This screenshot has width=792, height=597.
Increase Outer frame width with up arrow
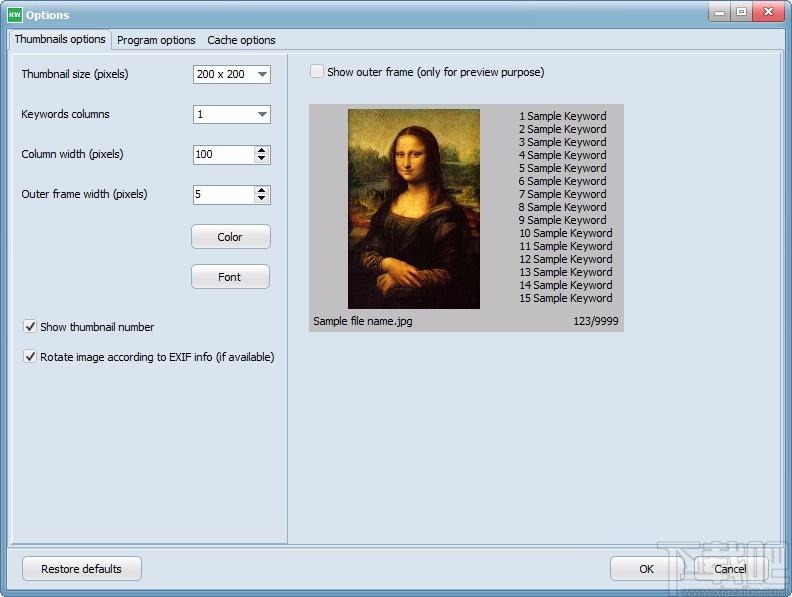[261, 190]
